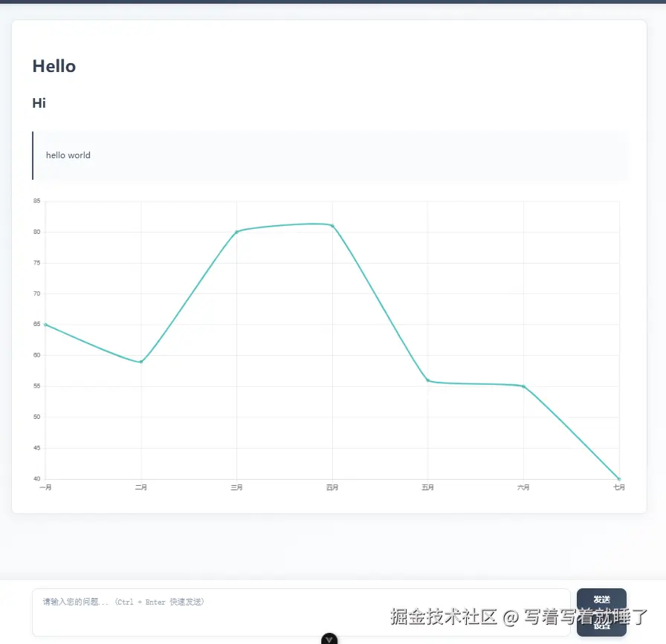
Task: Click the hello world blockquote text
Action: pos(68,155)
